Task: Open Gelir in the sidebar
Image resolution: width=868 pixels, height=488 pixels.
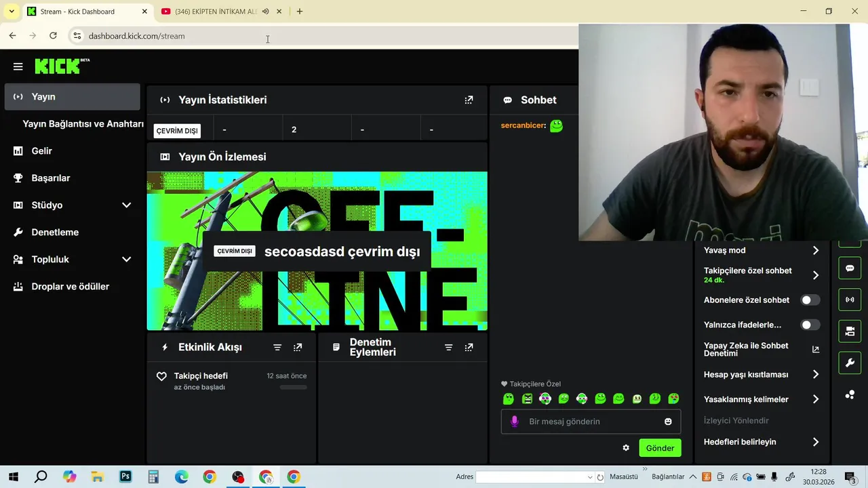Action: [72, 150]
